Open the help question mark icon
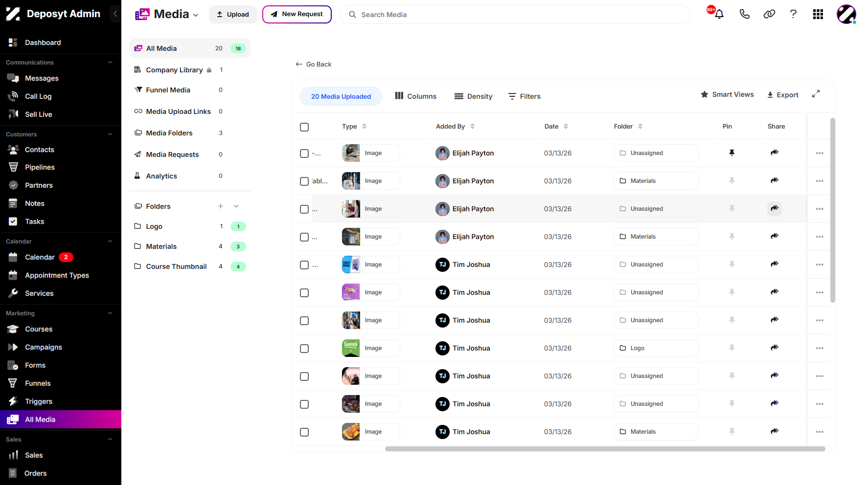Viewport: 868px width, 485px height. [x=793, y=15]
